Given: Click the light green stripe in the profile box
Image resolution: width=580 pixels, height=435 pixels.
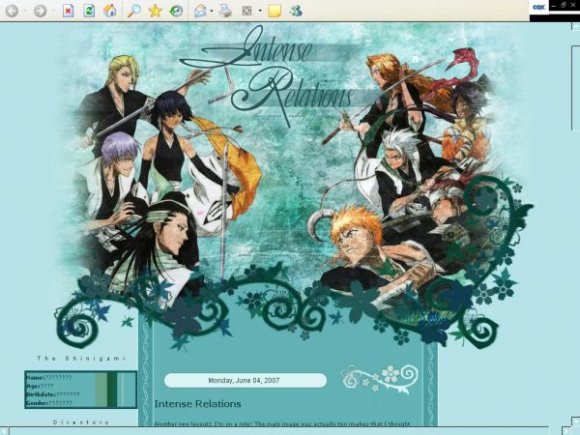Looking at the screenshot, I should [101, 390].
